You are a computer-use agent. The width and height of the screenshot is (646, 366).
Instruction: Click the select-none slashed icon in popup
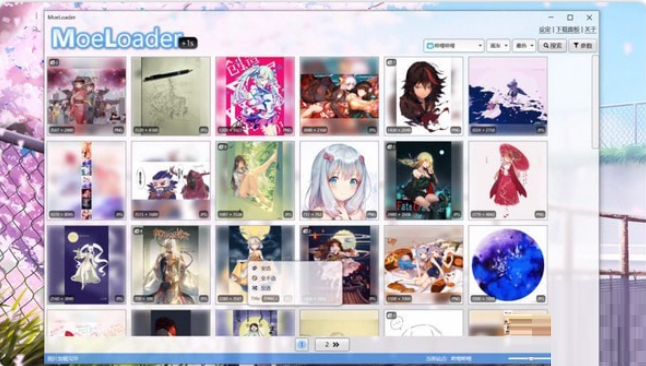tap(255, 278)
